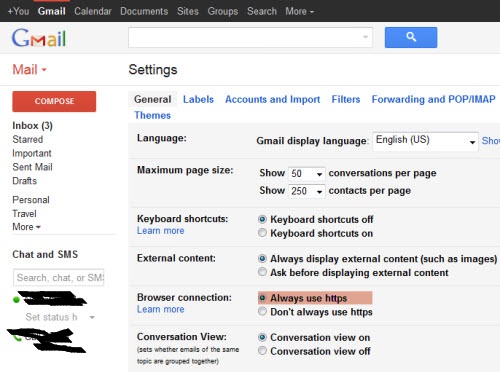Click the +You link in top bar
The image size is (500, 372).
(18, 11)
